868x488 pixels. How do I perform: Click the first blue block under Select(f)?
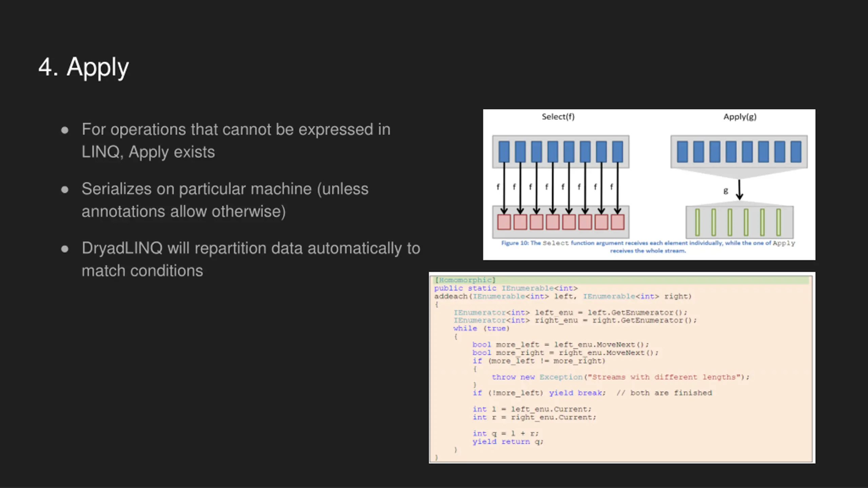click(x=504, y=151)
